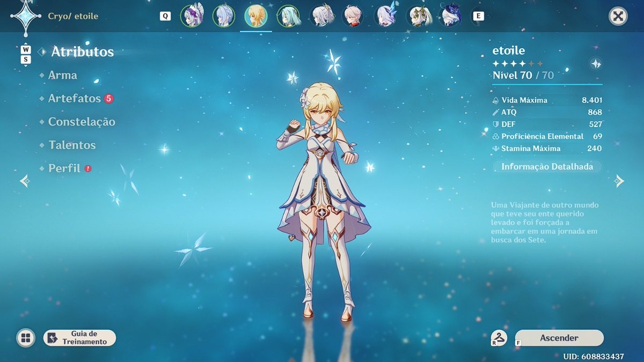Close the character screen with X
This screenshot has height=362, width=644.
tap(618, 16)
